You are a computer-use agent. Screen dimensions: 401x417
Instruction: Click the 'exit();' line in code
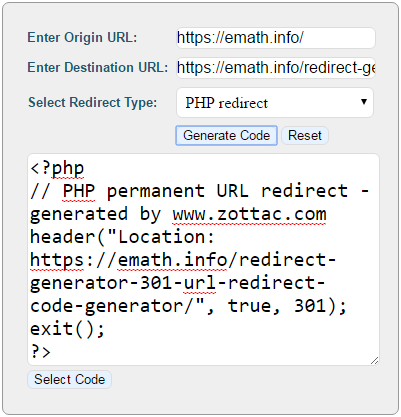click(x=67, y=329)
